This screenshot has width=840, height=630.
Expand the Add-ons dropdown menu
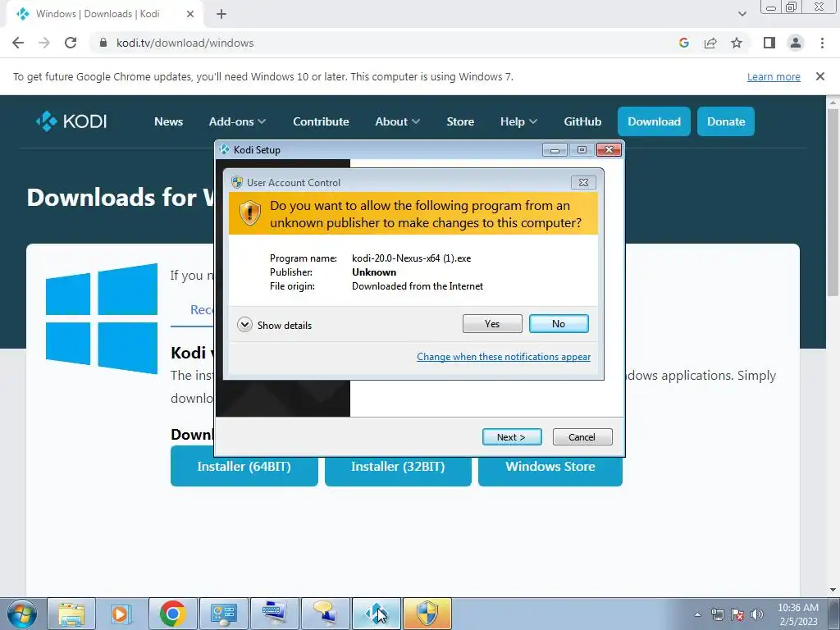click(237, 121)
